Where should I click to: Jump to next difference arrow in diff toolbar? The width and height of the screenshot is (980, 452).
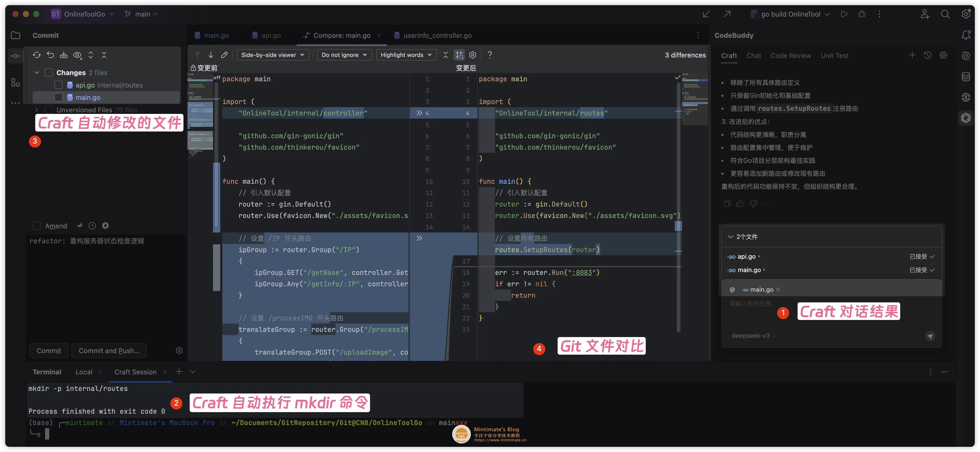[x=211, y=55]
